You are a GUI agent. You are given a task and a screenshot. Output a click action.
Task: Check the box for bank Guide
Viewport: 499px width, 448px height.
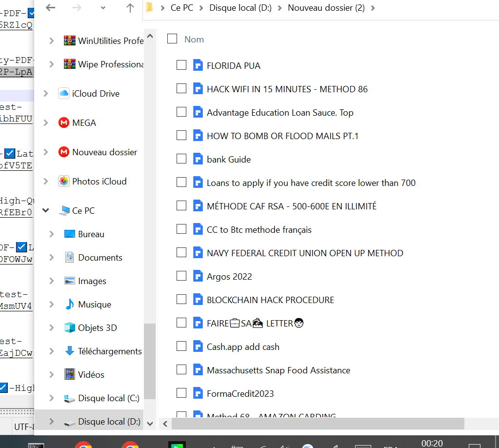[181, 159]
